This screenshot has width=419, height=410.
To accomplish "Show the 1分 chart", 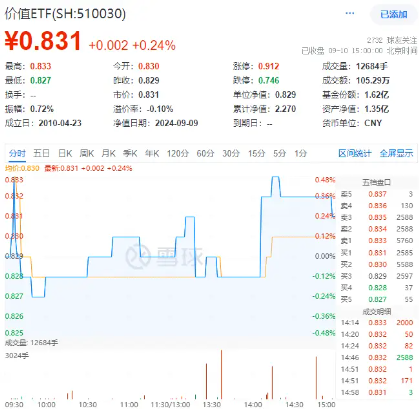I will [300, 153].
